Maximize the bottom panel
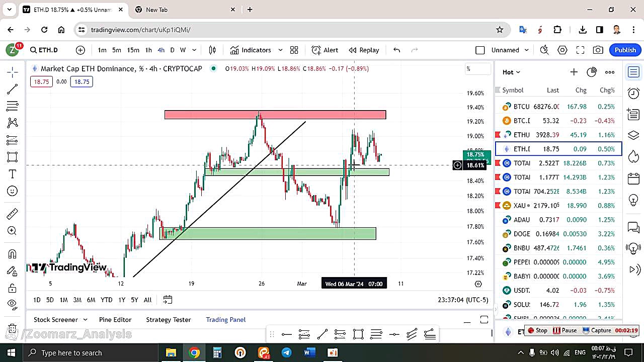This screenshot has height=362, width=644. pyautogui.click(x=484, y=320)
